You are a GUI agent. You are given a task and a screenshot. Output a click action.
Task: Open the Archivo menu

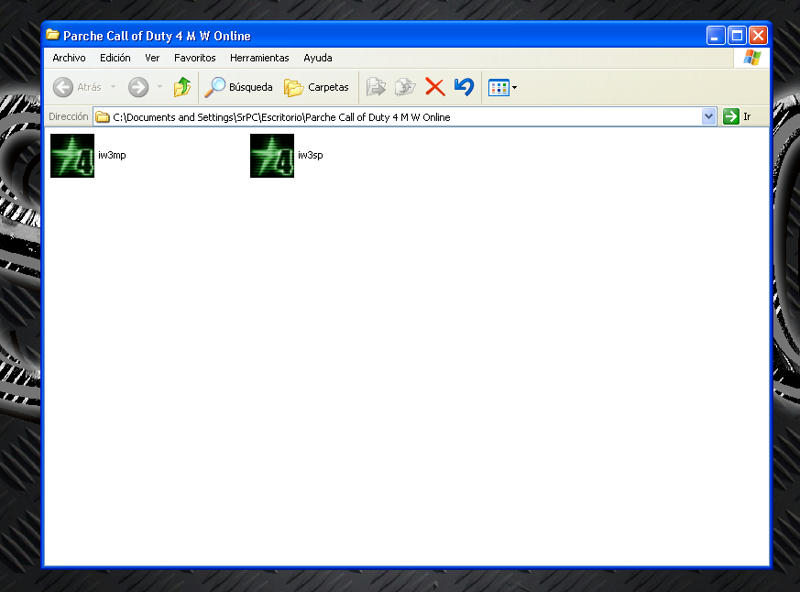(69, 58)
